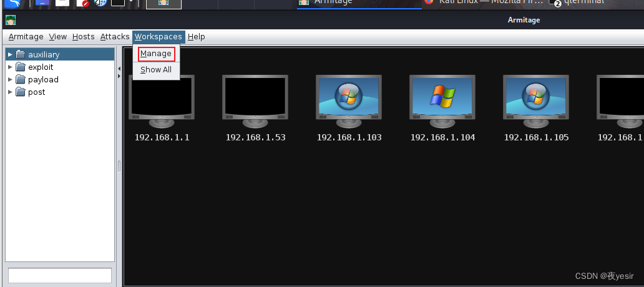Expand the exploit module tree node

click(10, 67)
